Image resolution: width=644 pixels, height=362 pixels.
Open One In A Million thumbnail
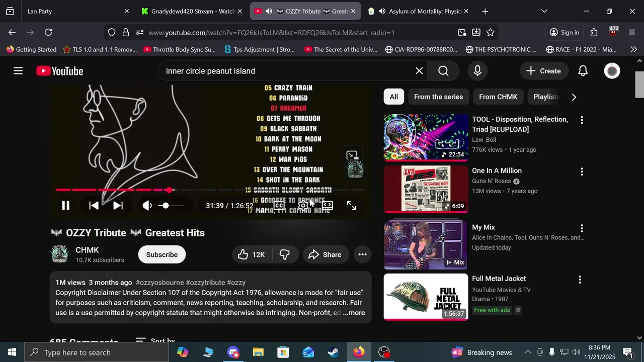(426, 189)
